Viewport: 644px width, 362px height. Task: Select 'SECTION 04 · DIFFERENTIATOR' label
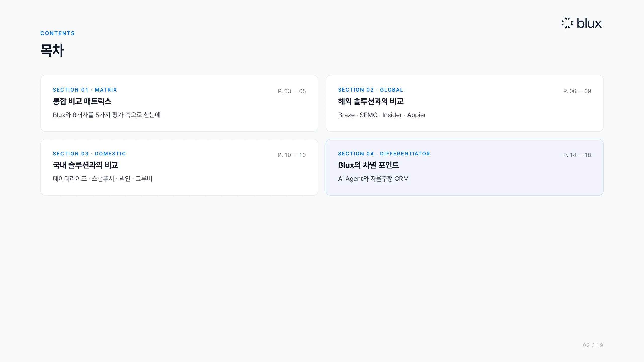pyautogui.click(x=384, y=154)
